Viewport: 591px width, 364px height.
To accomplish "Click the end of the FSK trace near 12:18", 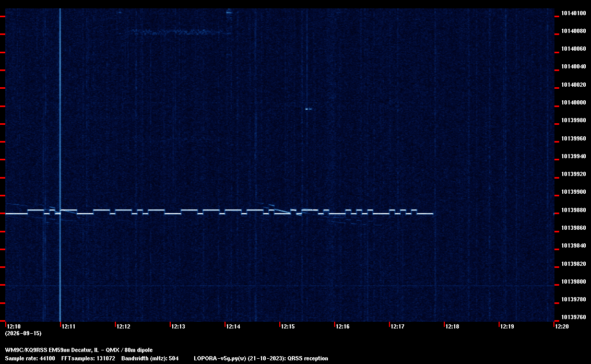I will (432, 214).
